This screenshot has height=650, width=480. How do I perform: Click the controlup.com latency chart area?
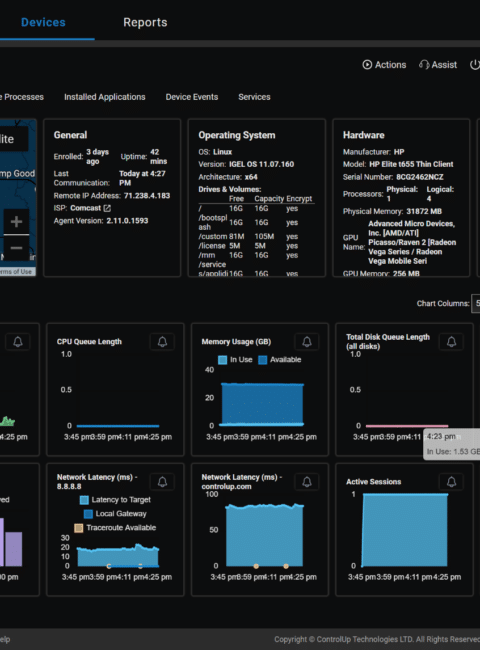(x=264, y=535)
